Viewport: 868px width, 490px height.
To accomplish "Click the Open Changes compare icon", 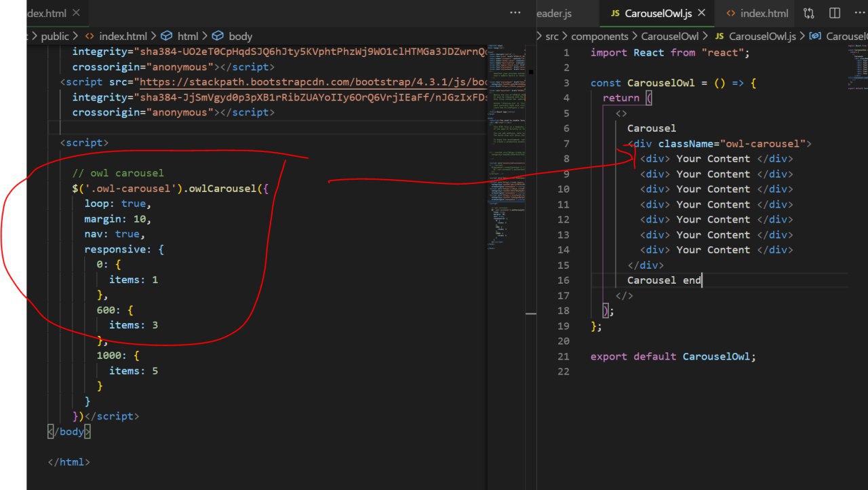I will (x=809, y=13).
